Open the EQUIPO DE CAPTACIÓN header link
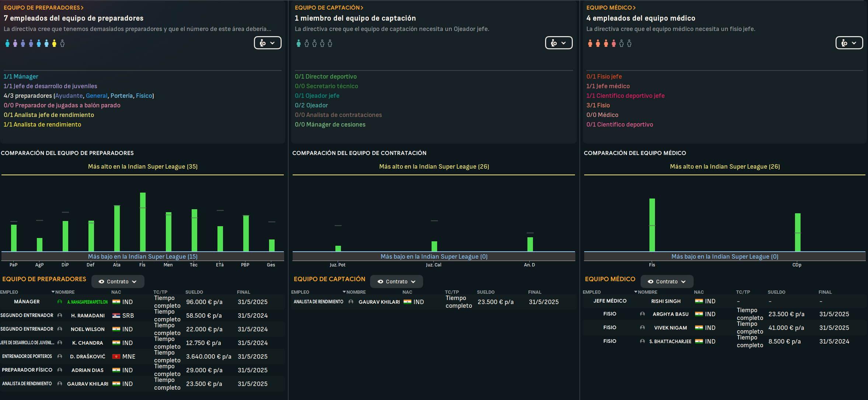Image resolution: width=868 pixels, height=400 pixels. [x=329, y=7]
